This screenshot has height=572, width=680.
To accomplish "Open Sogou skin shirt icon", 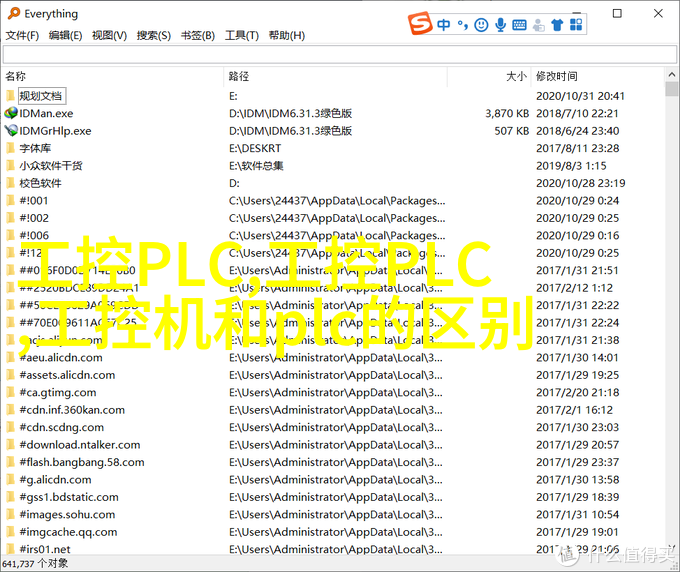I will tap(557, 25).
